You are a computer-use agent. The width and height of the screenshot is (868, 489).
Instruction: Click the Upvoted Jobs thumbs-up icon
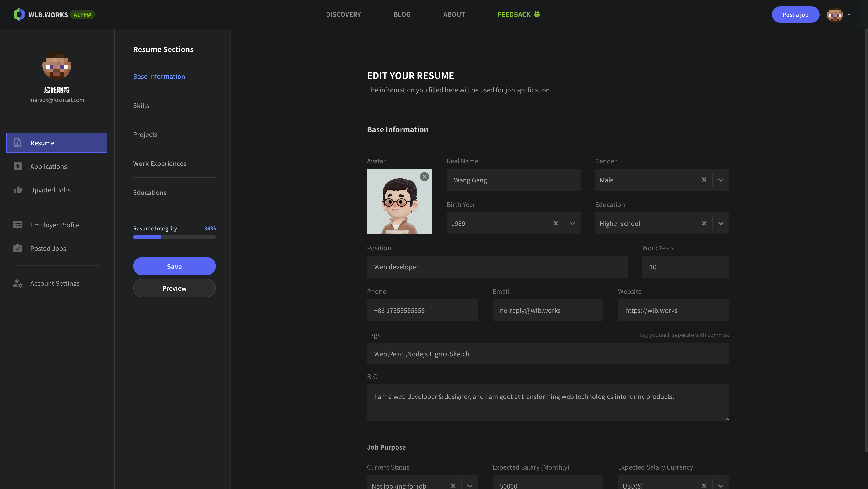(18, 190)
